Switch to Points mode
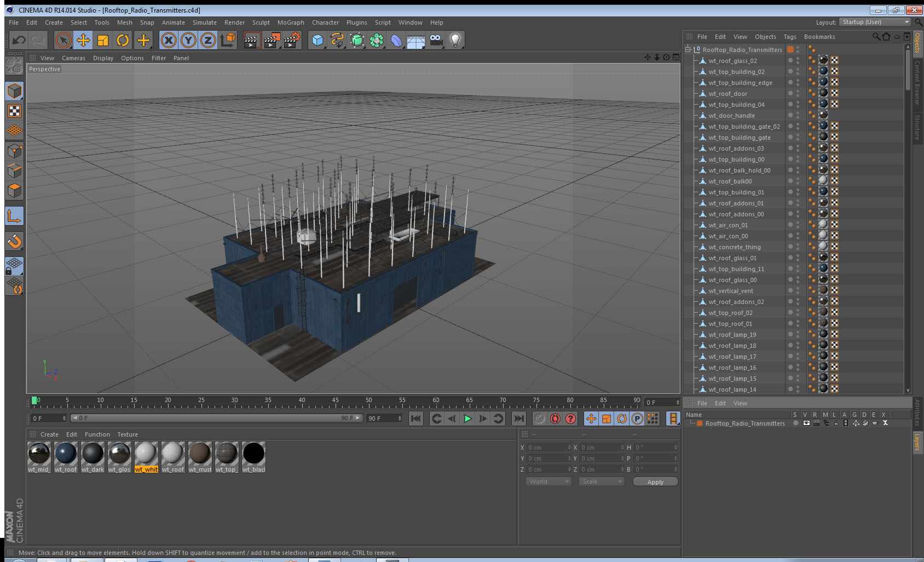Viewport: 924px width, 562px height. (14, 151)
